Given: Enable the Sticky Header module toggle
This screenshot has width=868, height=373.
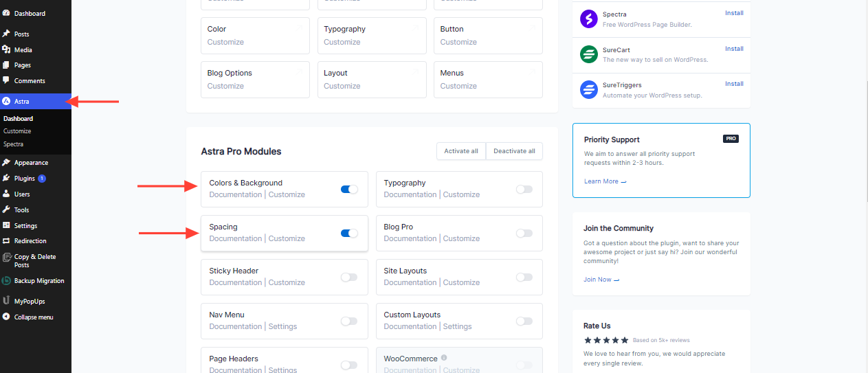Looking at the screenshot, I should coord(349,277).
